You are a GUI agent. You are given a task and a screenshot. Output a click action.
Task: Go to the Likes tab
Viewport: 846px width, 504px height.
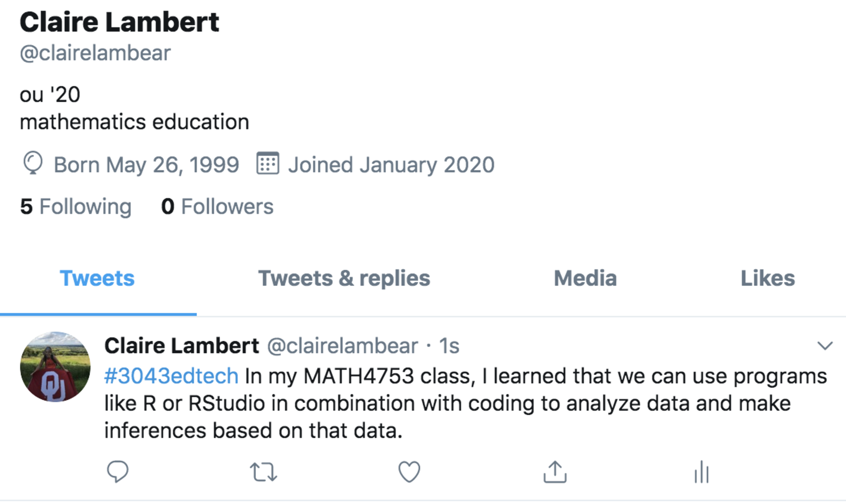(x=768, y=278)
